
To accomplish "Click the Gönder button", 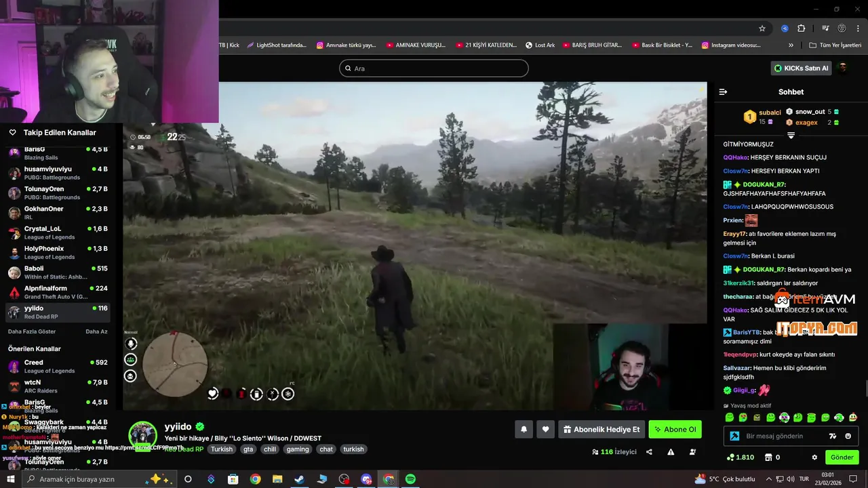I will tap(842, 457).
